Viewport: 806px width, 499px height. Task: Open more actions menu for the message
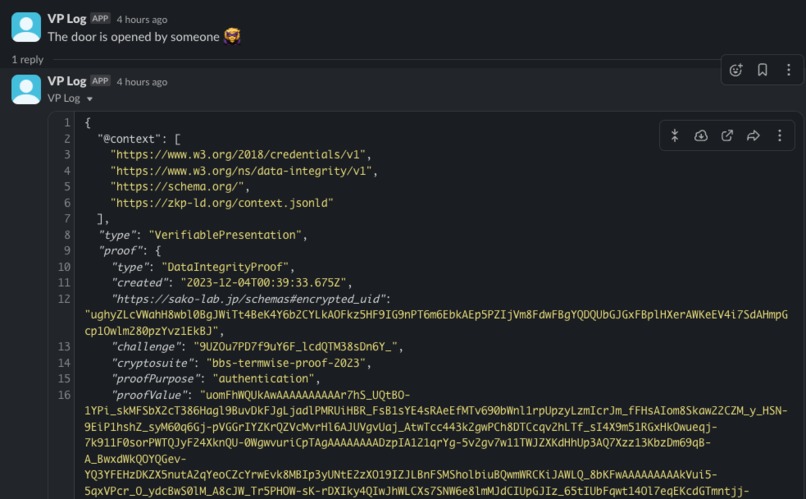click(789, 70)
